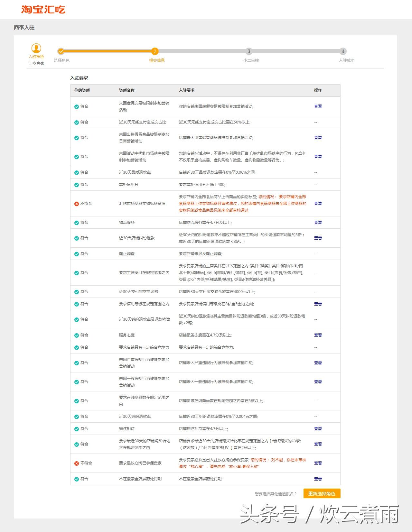Click the 商家入驻 page title

24,28
